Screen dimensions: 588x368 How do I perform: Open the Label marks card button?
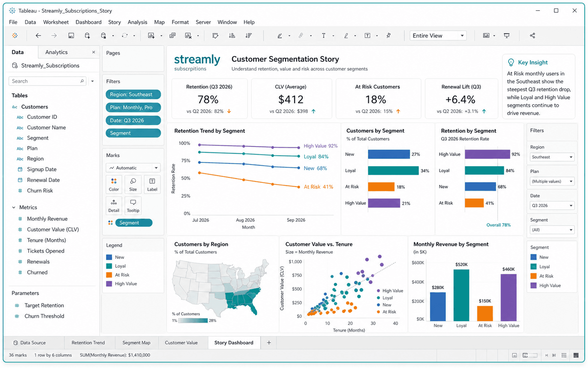point(152,184)
